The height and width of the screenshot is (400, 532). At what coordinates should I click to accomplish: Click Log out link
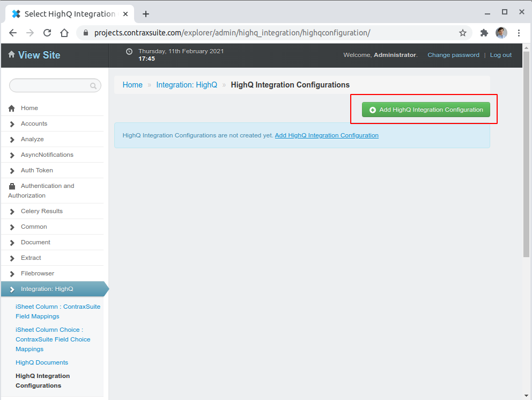pyautogui.click(x=501, y=55)
